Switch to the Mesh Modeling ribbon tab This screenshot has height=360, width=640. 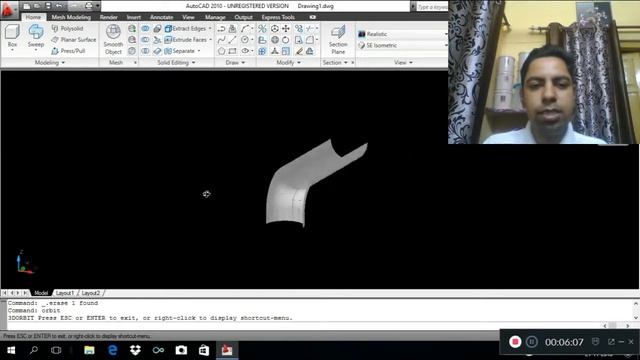pos(71,17)
